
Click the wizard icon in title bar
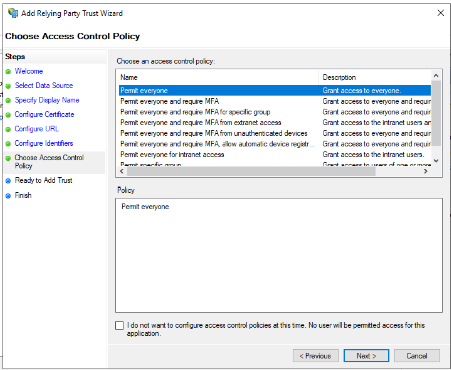[13, 13]
